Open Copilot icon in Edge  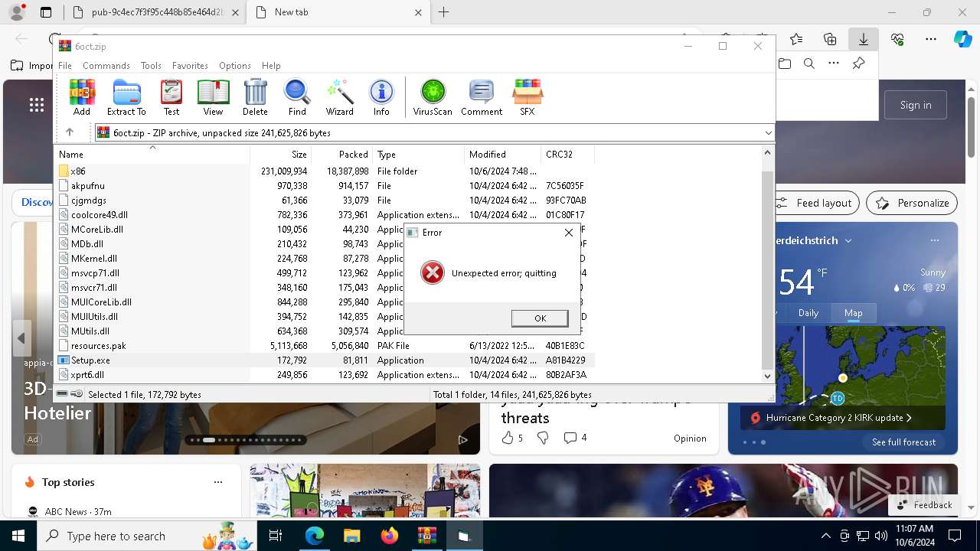click(x=962, y=39)
